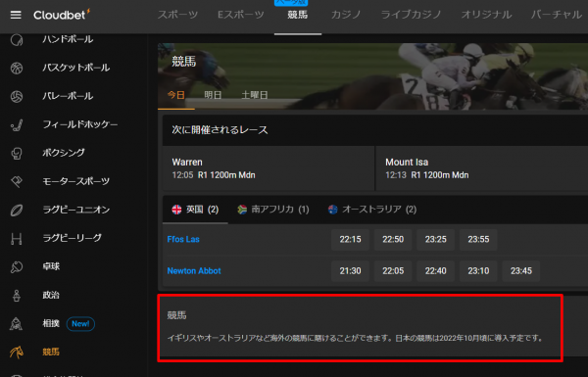
Task: Select Ffos Las 22:15 race
Action: point(350,240)
